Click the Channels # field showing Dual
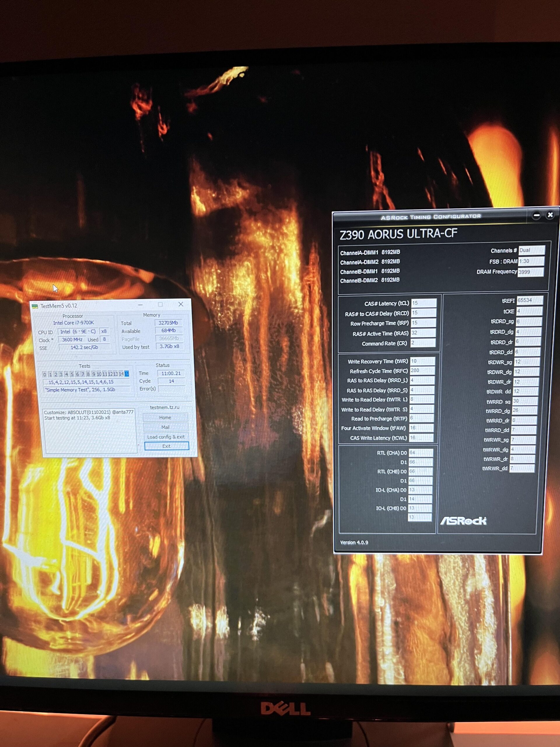 [531, 250]
